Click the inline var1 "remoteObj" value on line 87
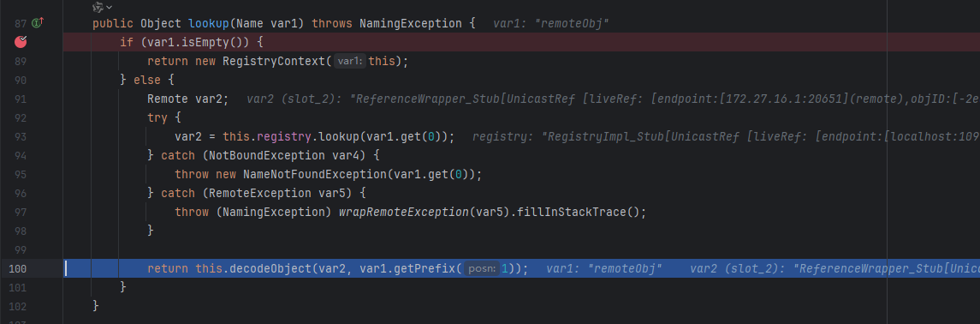Image resolution: width=980 pixels, height=324 pixels. tap(550, 24)
